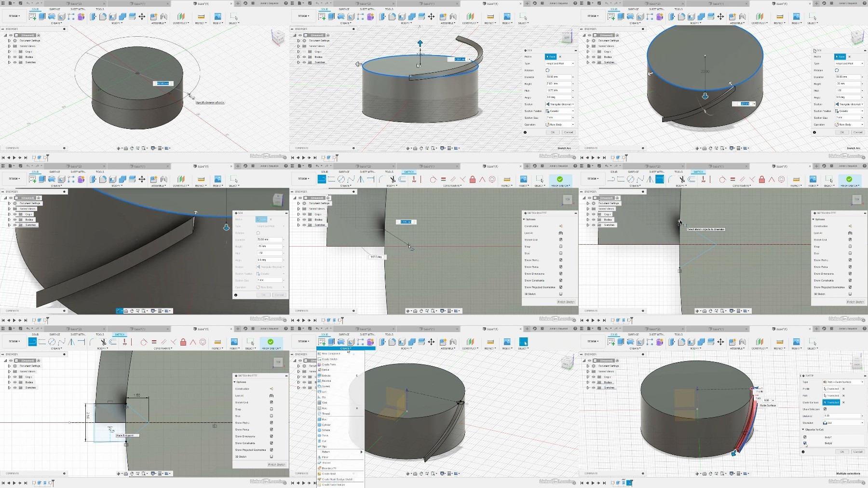This screenshot has width=868, height=488.
Task: Select Sweep from the open Create menu
Action: pos(326,386)
